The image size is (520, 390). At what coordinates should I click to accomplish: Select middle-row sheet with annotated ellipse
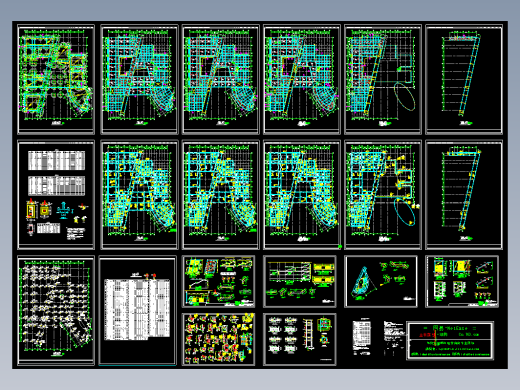click(x=383, y=195)
